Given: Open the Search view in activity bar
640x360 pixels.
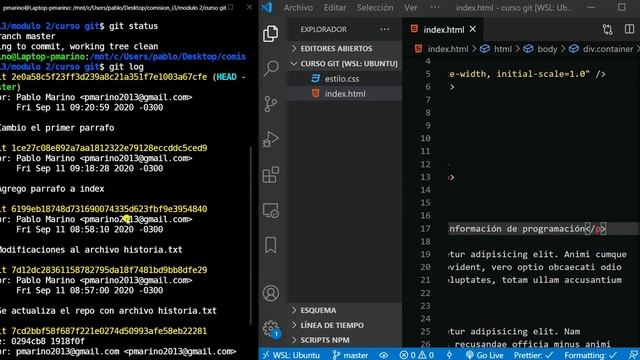Looking at the screenshot, I should click(271, 68).
